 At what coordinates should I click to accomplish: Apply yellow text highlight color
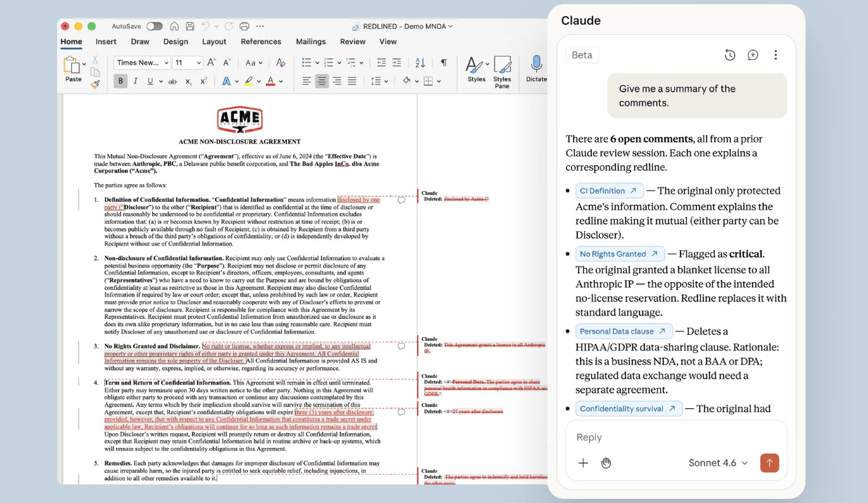248,81
